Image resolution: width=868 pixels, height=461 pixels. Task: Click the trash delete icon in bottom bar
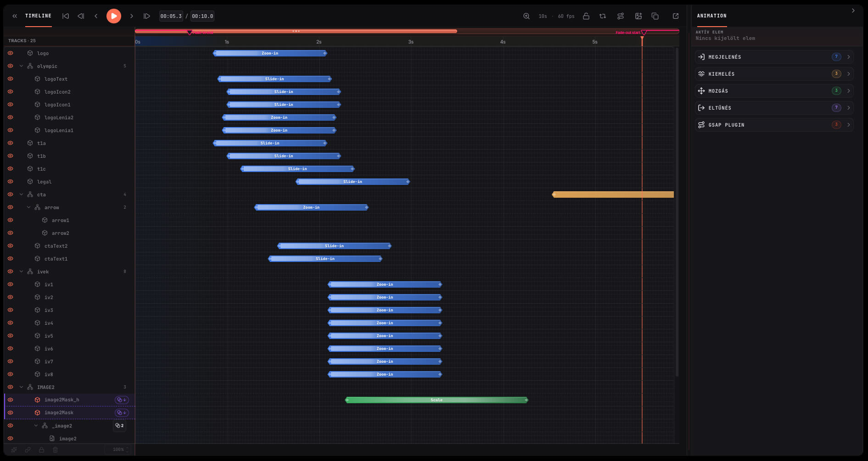click(x=56, y=450)
